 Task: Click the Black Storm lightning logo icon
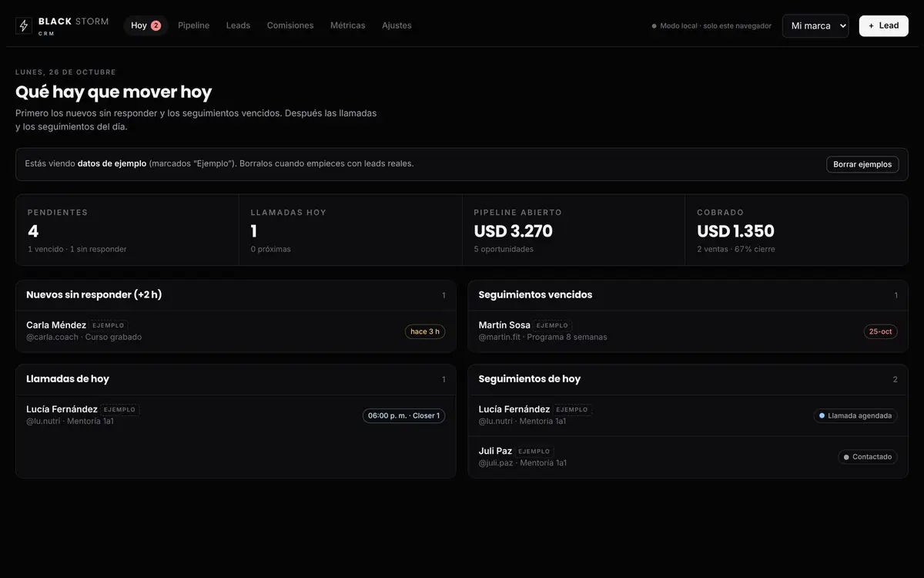(24, 25)
